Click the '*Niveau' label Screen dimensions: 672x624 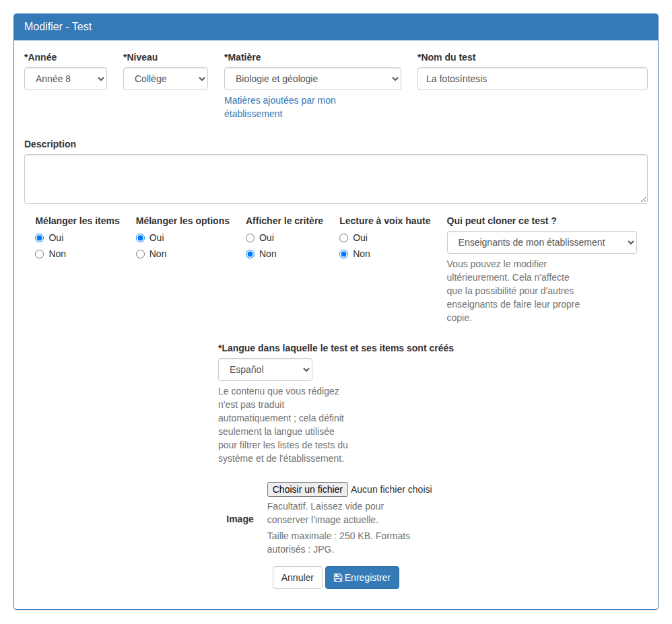tap(141, 57)
